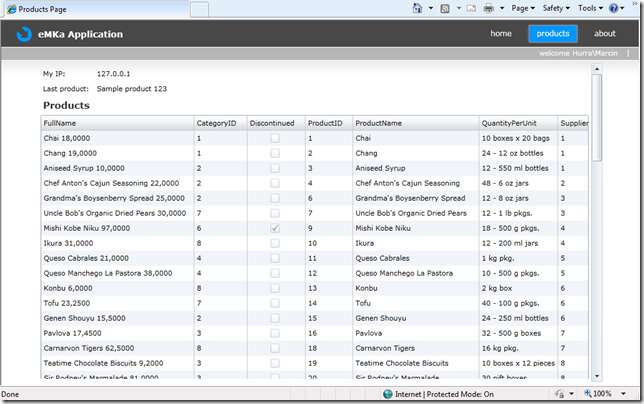The width and height of the screenshot is (644, 404).
Task: Open the Home icon dropdown arrow
Action: click(431, 8)
